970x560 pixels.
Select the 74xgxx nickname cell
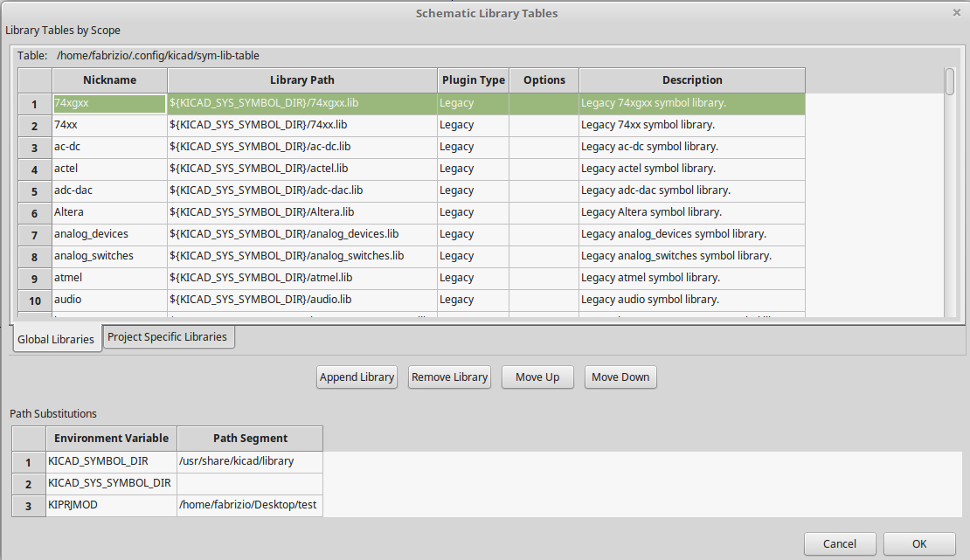(x=109, y=103)
